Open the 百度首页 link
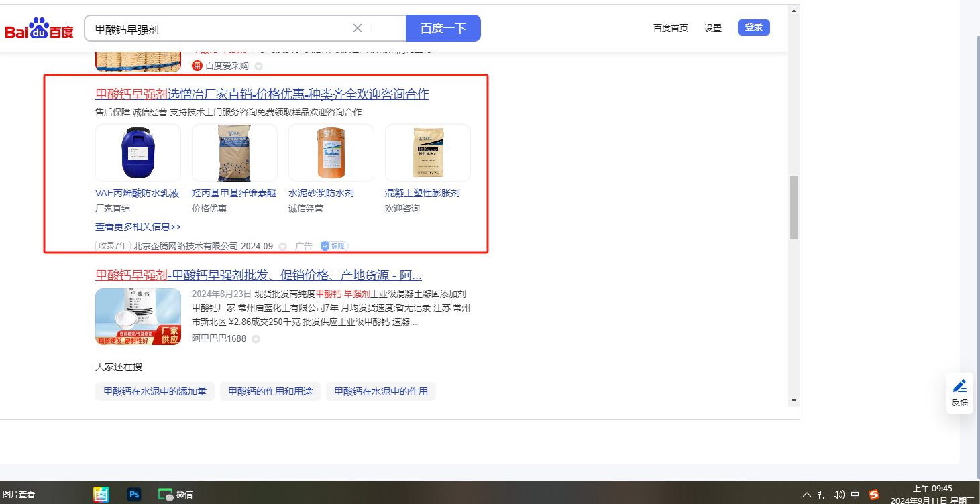Screen dimensions: 980x504 671,28
